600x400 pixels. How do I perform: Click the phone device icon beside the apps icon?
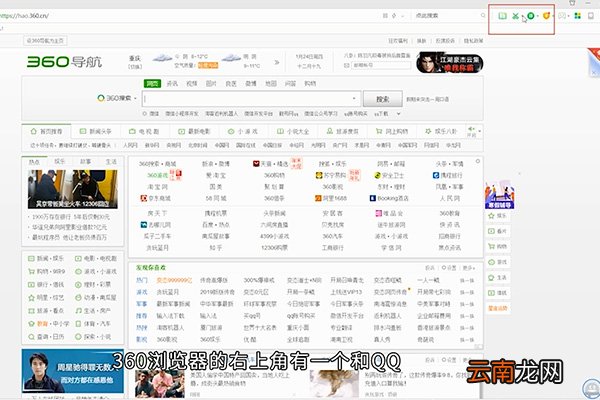pos(591,16)
